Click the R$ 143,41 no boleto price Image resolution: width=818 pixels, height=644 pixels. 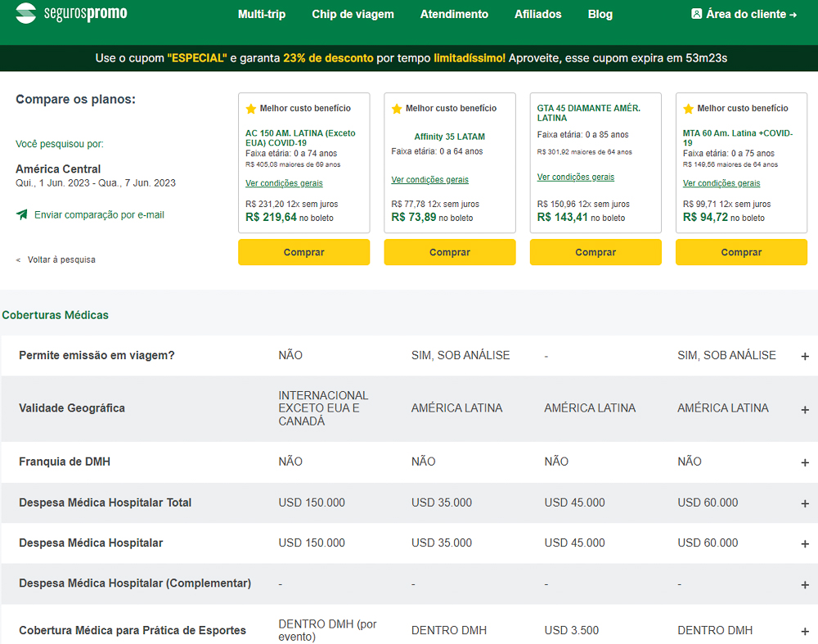pos(581,217)
